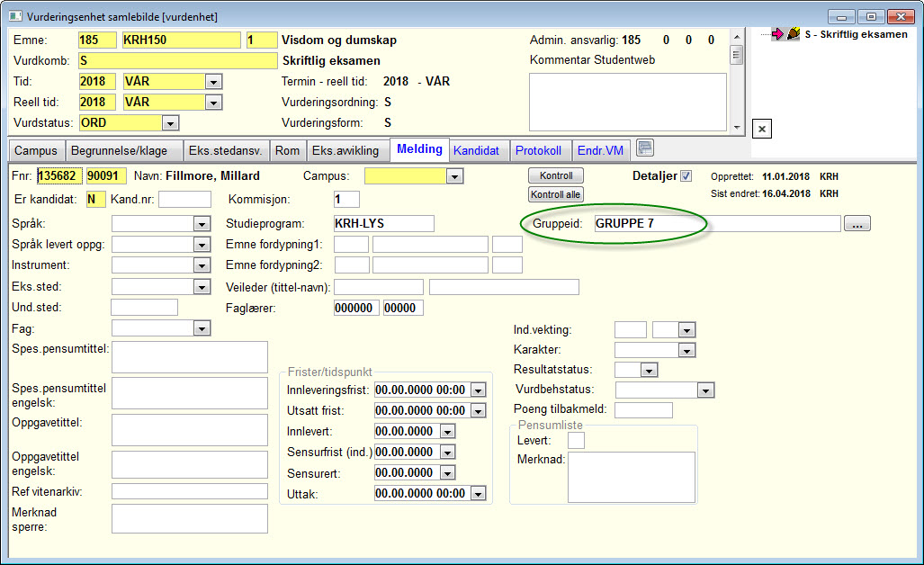
Task: Expand the Karakter dropdown
Action: point(686,351)
